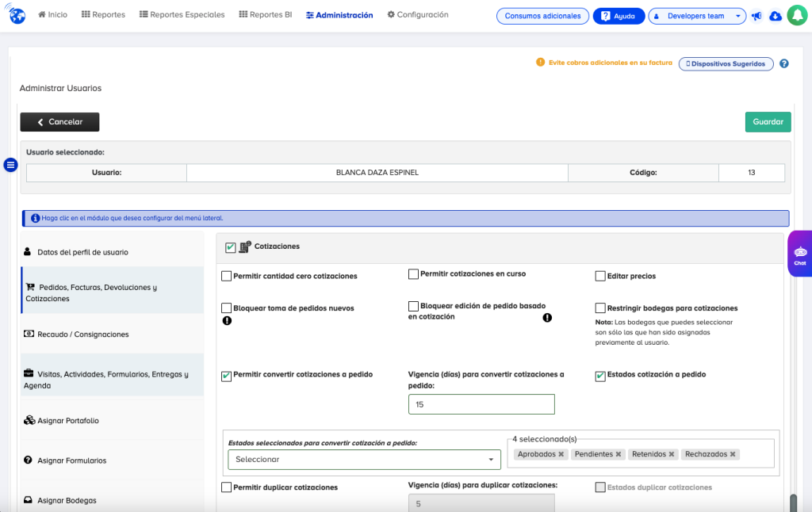This screenshot has height=512, width=812.
Task: Click the Guardar button
Action: pos(767,121)
